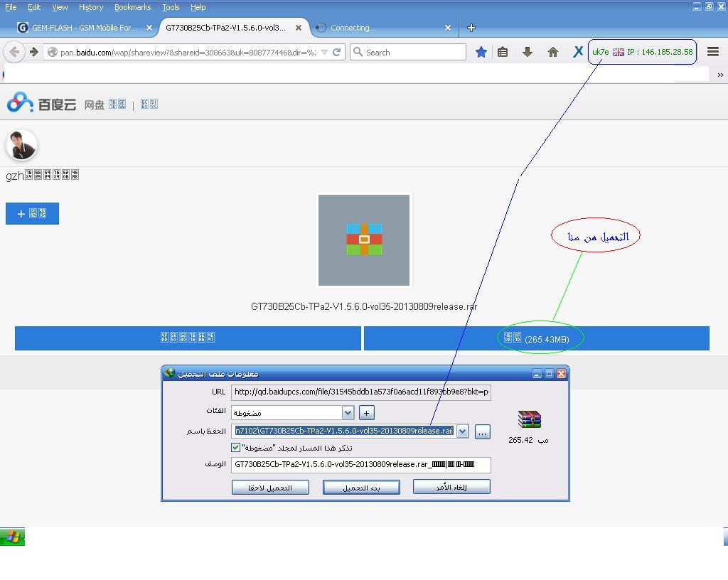Click the URL field in download dialog
Viewport: 728px width, 580px height.
(x=360, y=392)
